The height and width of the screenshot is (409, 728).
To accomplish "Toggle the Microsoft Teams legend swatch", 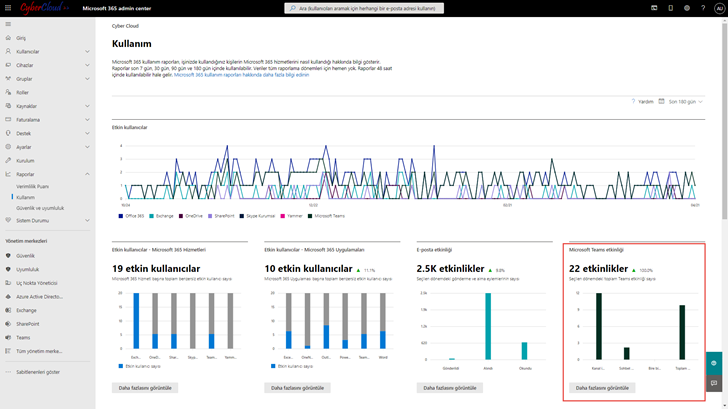I will coord(310,216).
